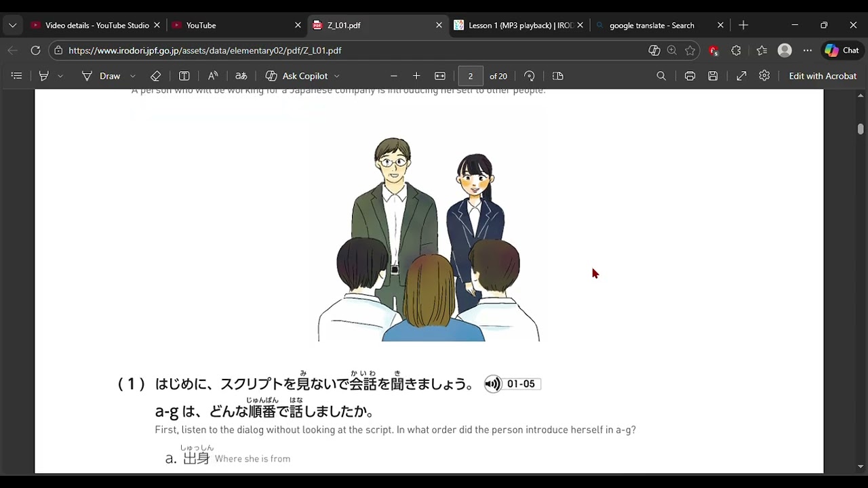Enter full screen mode
Viewport: 868px width, 488px height.
coord(741,76)
